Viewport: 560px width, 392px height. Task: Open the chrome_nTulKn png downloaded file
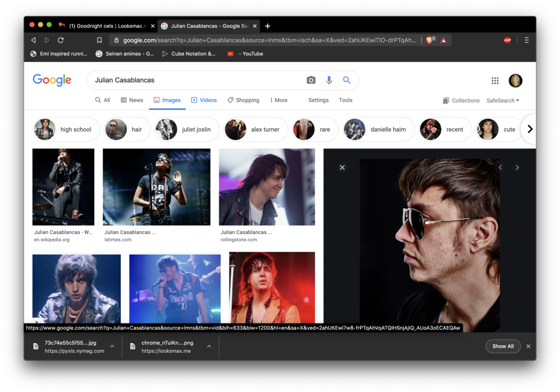click(x=167, y=346)
